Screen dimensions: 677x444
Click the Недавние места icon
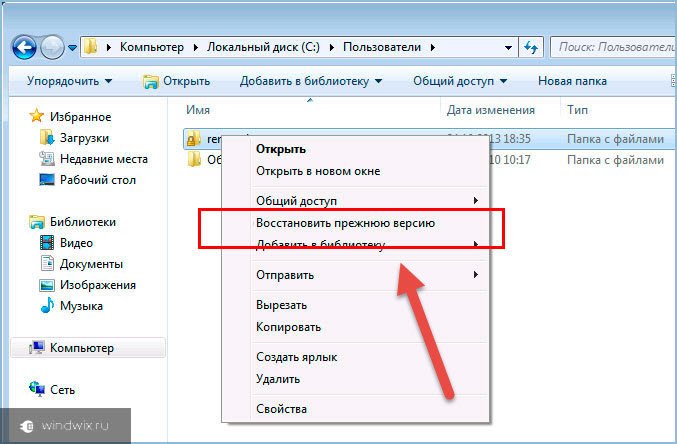click(x=47, y=159)
